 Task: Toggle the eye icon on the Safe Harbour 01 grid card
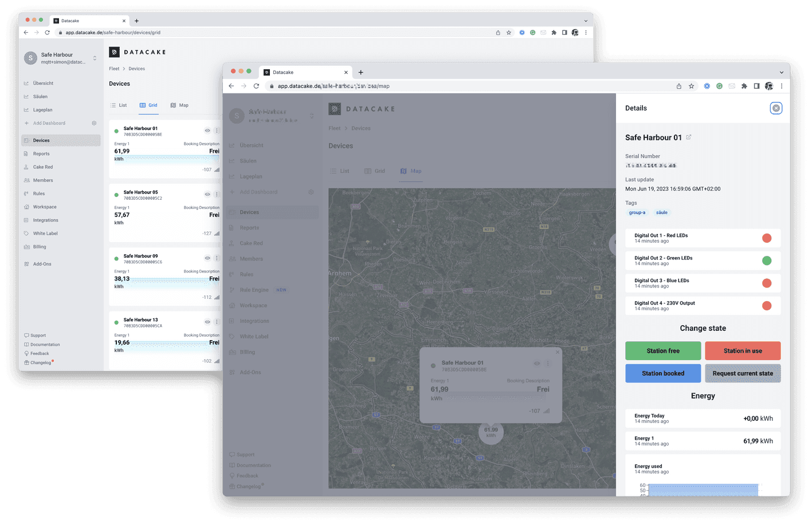point(207,131)
